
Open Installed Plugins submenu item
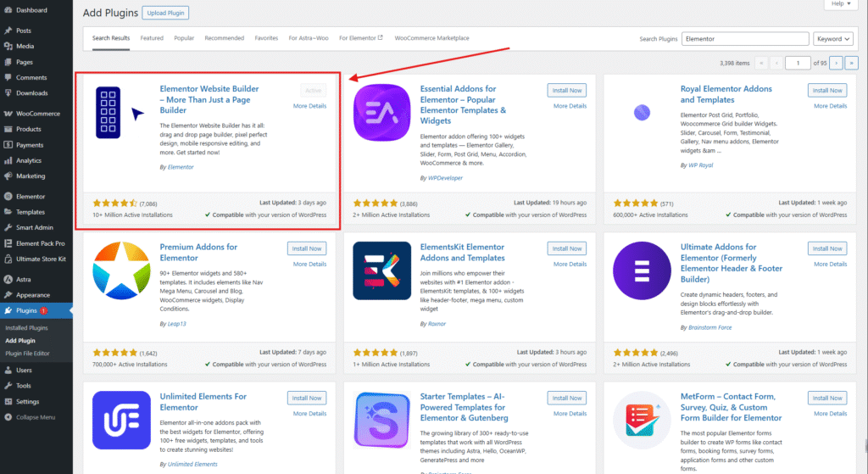[x=26, y=328]
